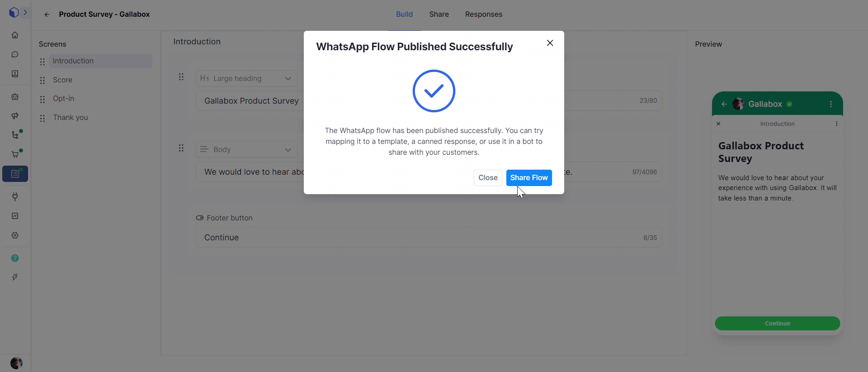Open the integrations plug icon

15,196
